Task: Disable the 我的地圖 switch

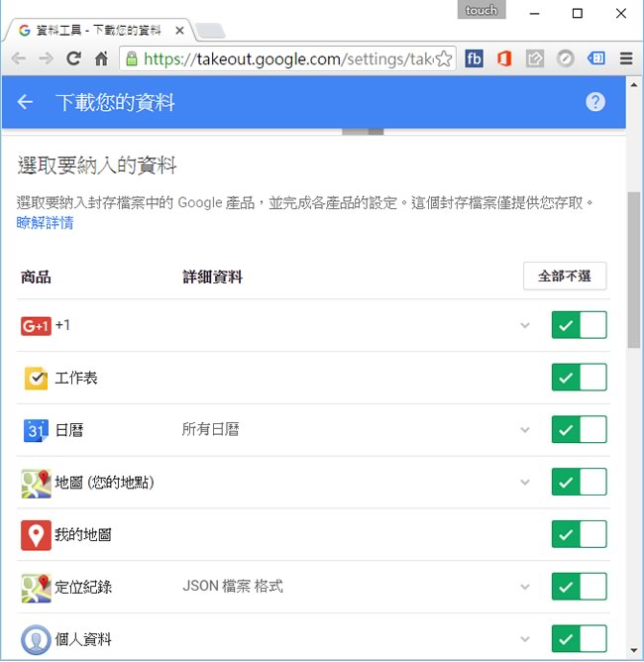Action: 579,534
